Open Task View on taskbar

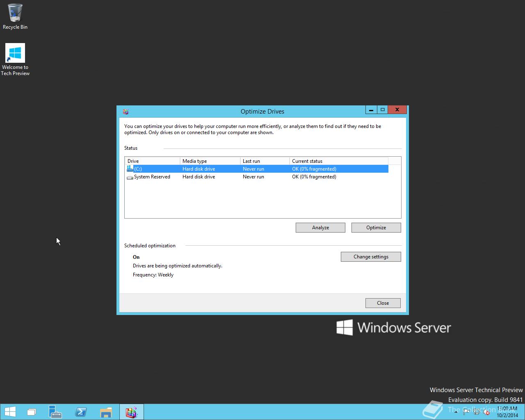[31, 412]
